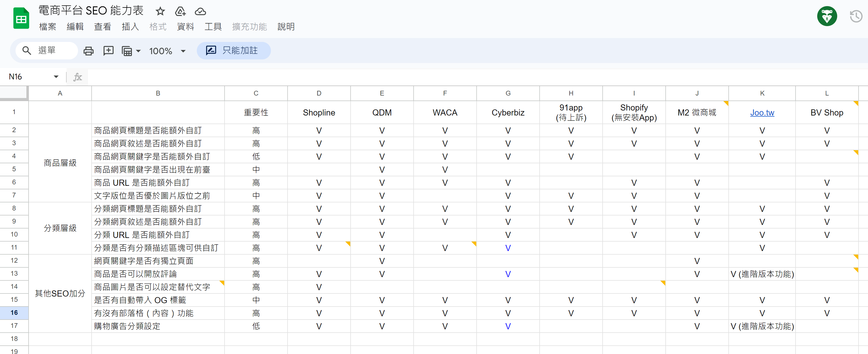
Task: Open Google Sheets home icon
Action: (21, 19)
